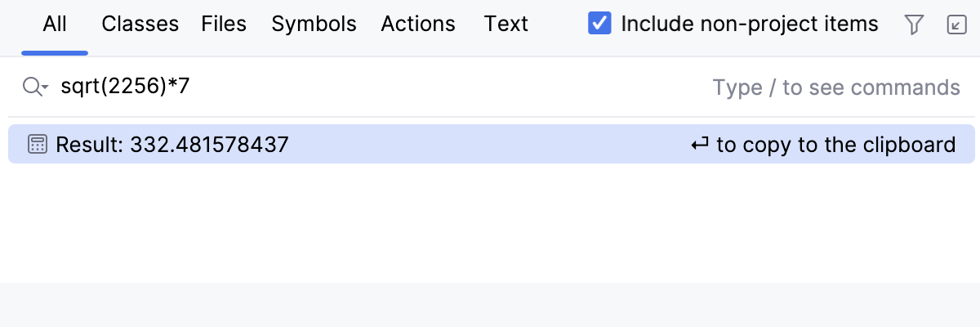Open the Files tab

click(224, 24)
